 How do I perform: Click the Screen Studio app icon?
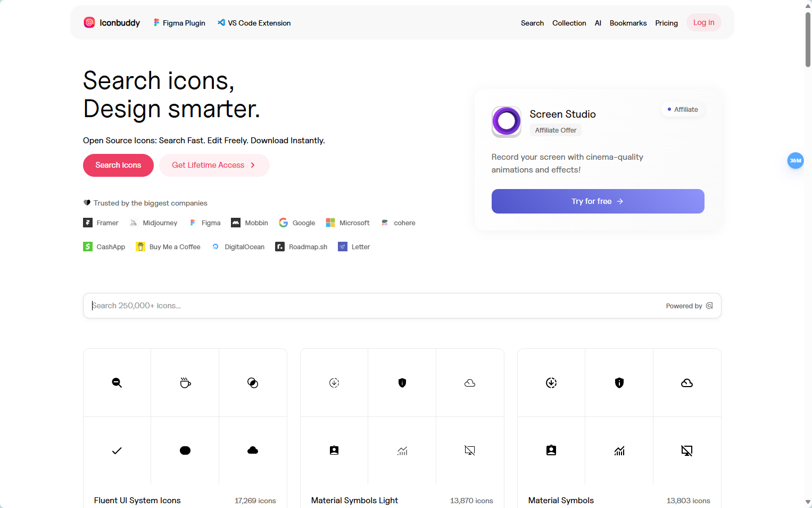tap(507, 121)
